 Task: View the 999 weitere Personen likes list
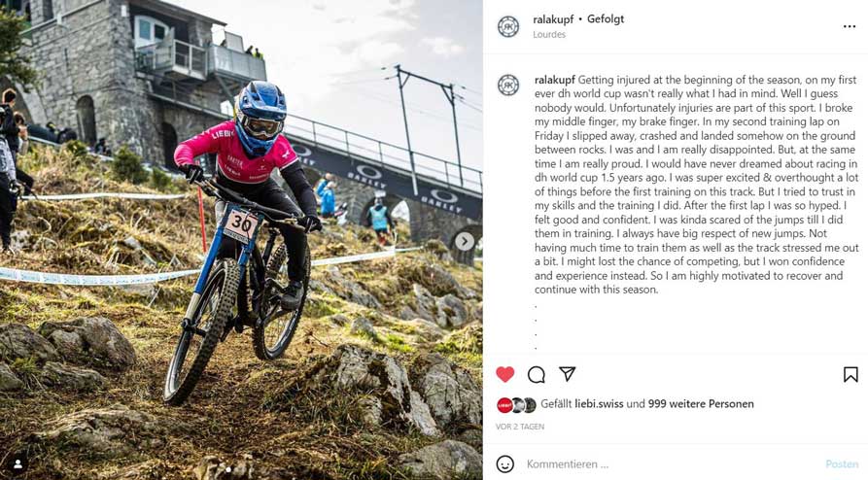pos(701,404)
